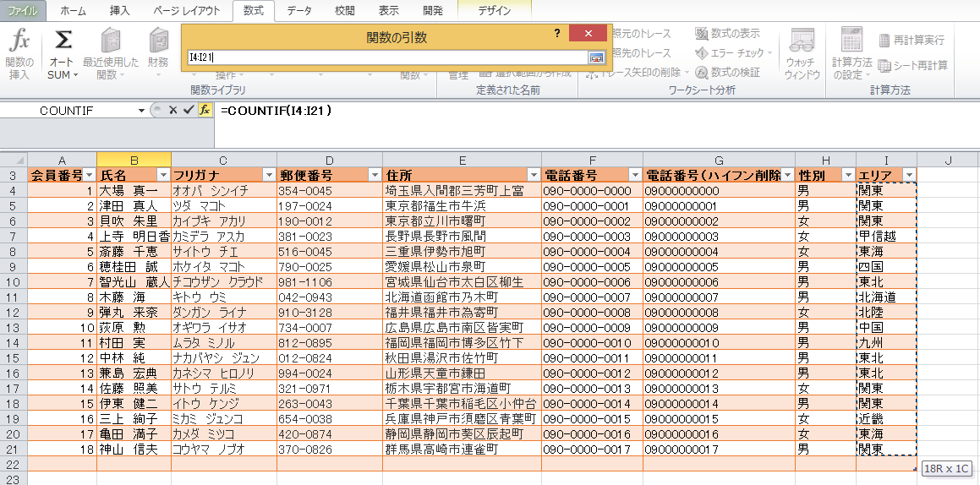Screen dimensions: 980x485
Task: Open the エリア filter dropdown
Action: coord(909,176)
